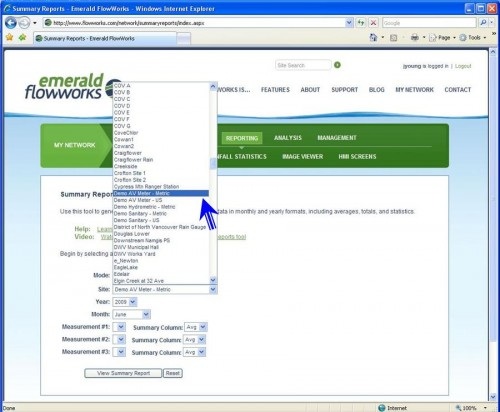Click the Refresh page icon
Screen dimensions: 500x412
click(361, 23)
